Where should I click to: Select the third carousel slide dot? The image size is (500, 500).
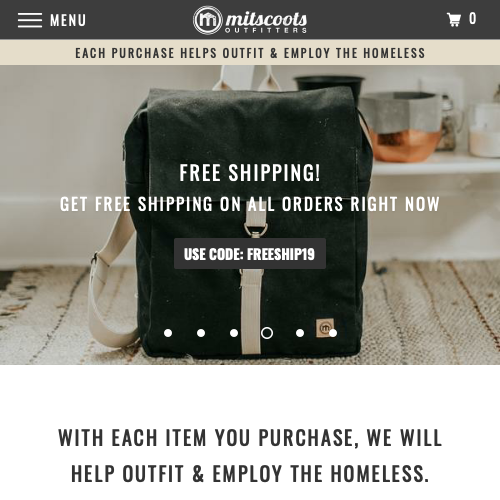[x=234, y=333]
